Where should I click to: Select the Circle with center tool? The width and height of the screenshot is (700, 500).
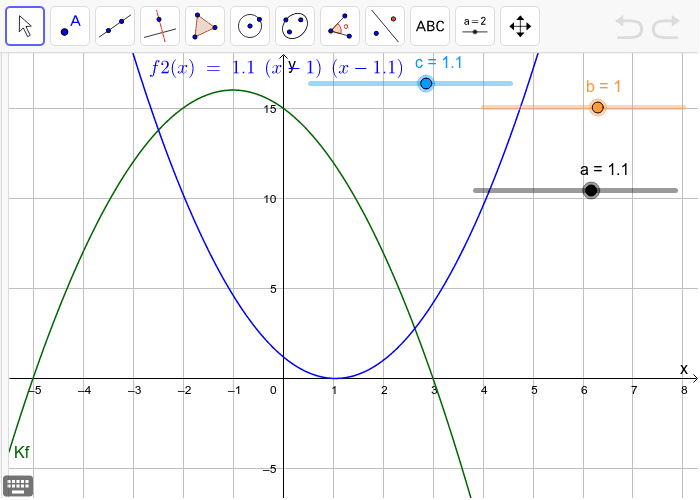click(x=250, y=26)
